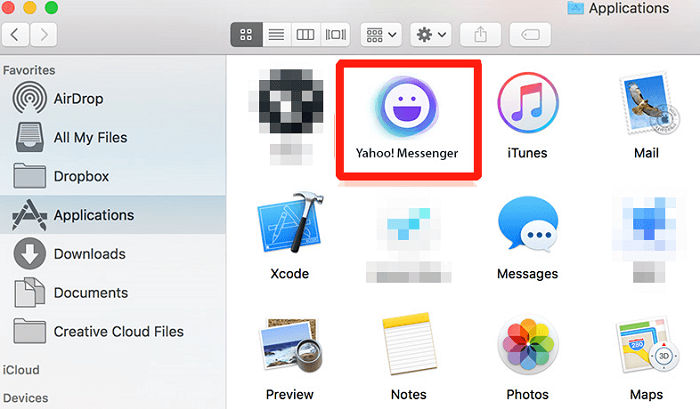Open the Yahoo! Messenger app icon

coord(407,107)
